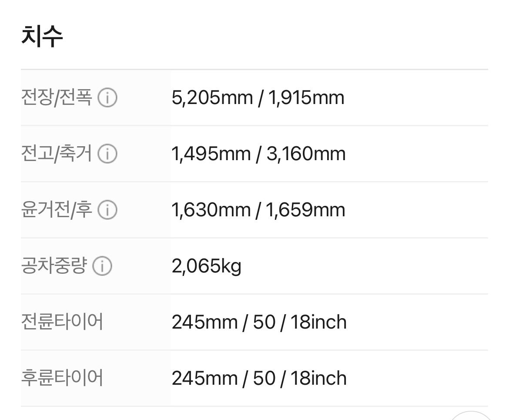
Task: Select the 3,160mm wheelbase value
Action: [306, 154]
